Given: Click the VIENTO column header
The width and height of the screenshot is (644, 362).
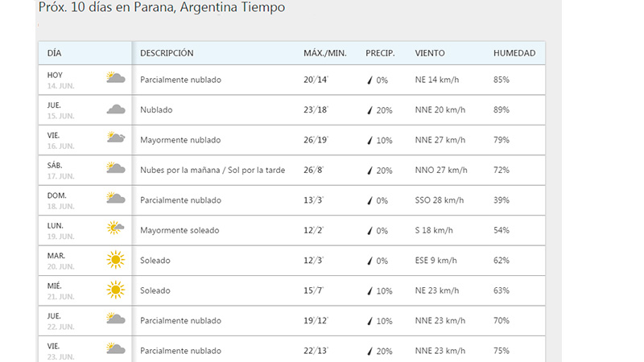Looking at the screenshot, I should (430, 53).
